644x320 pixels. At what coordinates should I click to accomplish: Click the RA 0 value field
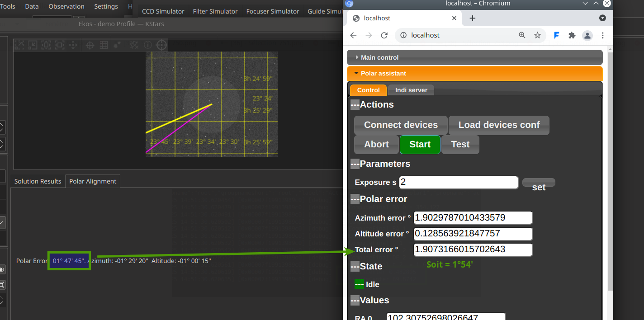tap(445, 316)
